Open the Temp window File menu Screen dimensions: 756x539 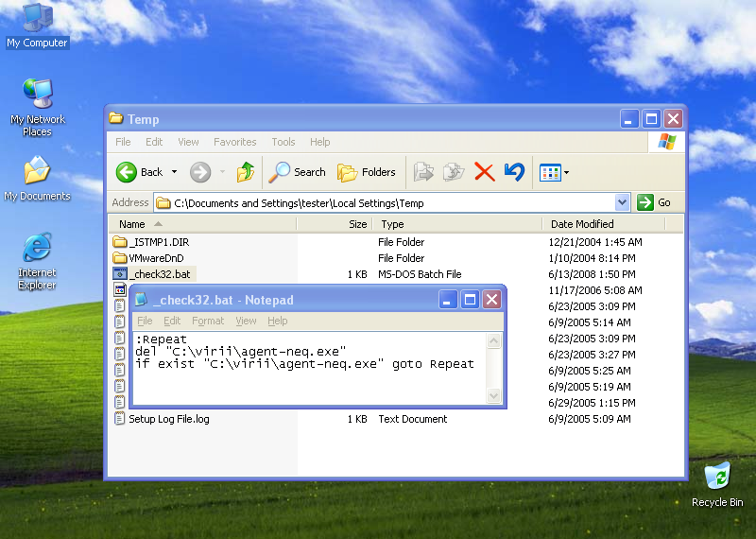tap(123, 142)
